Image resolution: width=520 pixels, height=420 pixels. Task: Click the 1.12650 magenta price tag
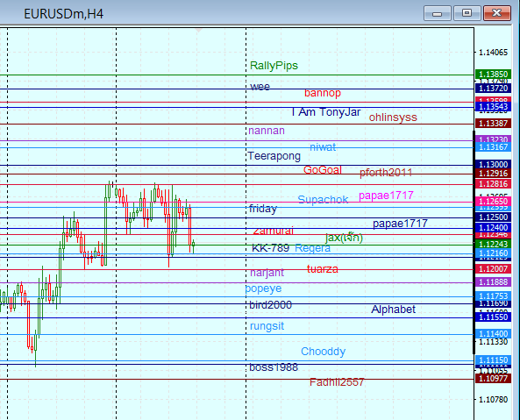(493, 201)
